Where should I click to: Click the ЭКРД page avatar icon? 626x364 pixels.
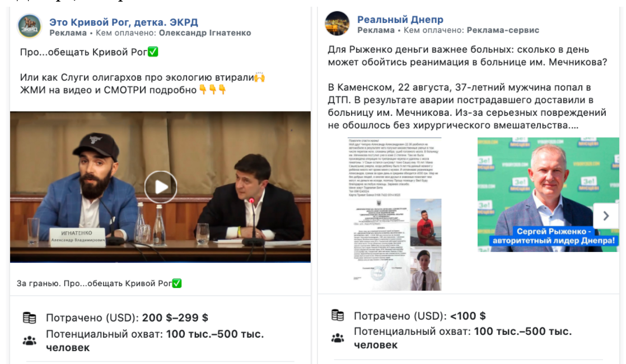[x=29, y=26]
